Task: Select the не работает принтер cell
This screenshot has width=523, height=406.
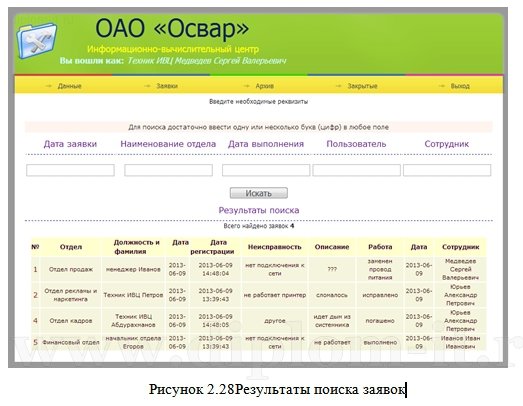Action: coord(275,295)
